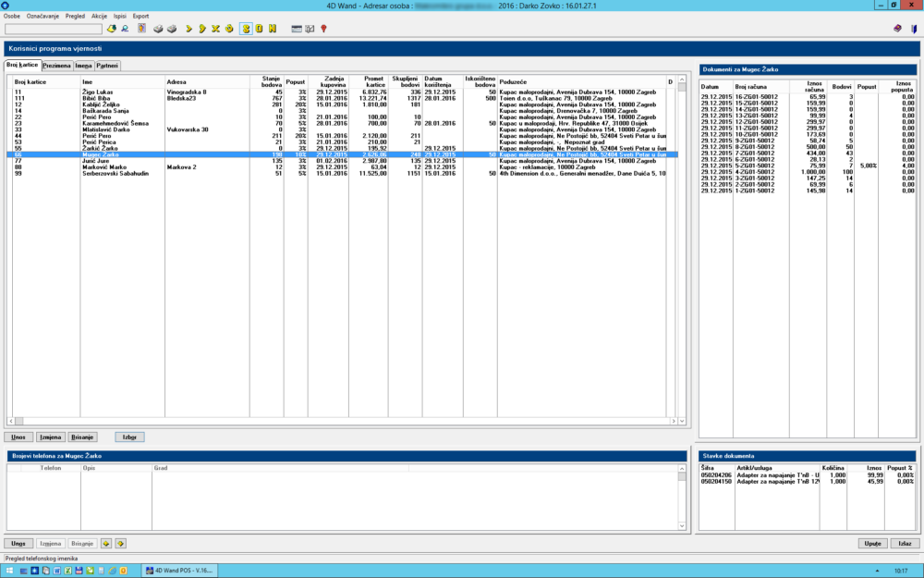The width and height of the screenshot is (924, 578).
Task: Click the Unos button below the users list
Action: pos(18,437)
